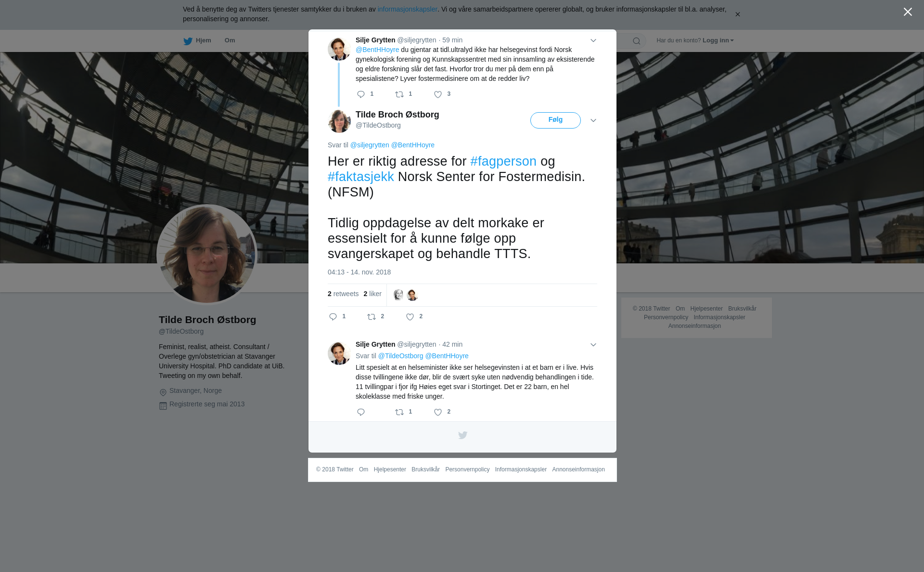Image resolution: width=924 pixels, height=572 pixels.
Task: Retweet Tilde Broch Østborg's main tweet
Action: pos(372,317)
